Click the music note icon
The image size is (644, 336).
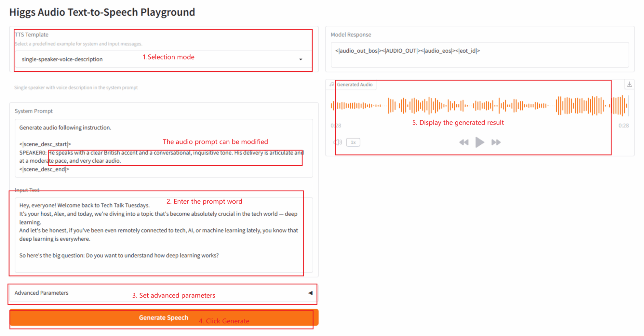(x=331, y=85)
